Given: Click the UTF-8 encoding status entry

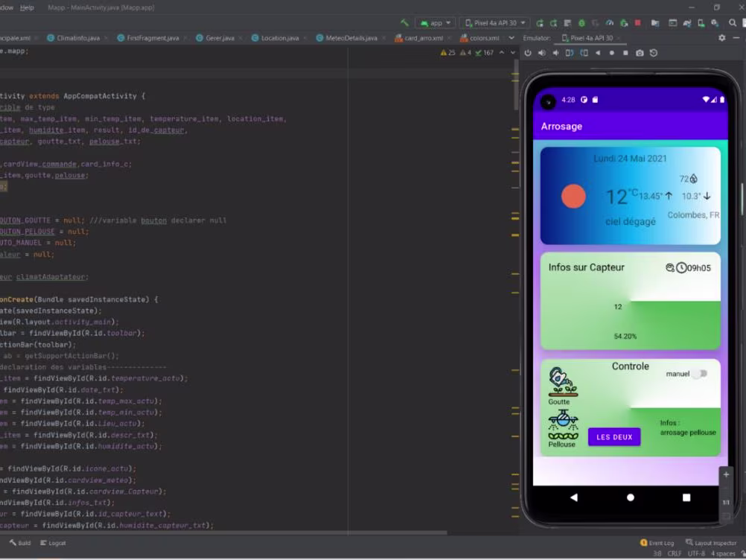Looking at the screenshot, I should pos(696,553).
